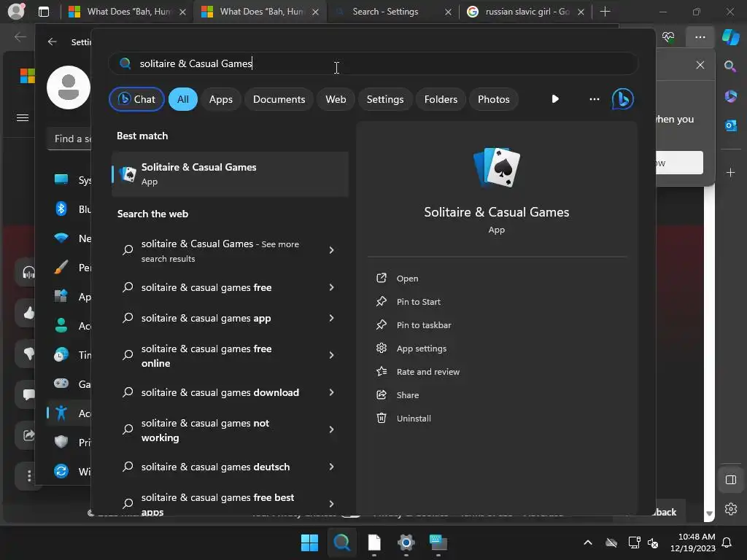Screen dimensions: 747x560
Task: Open Edge sidebar settings gear icon
Action: click(730, 509)
